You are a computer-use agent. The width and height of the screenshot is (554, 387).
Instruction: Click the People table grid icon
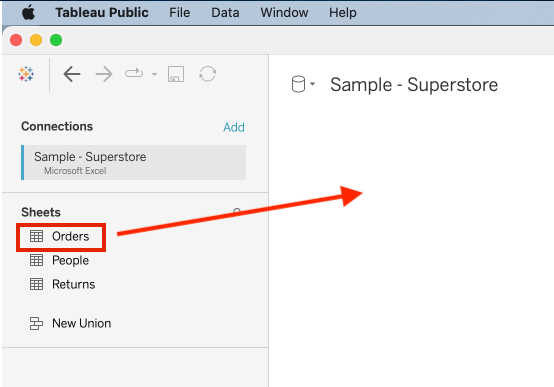(x=36, y=260)
